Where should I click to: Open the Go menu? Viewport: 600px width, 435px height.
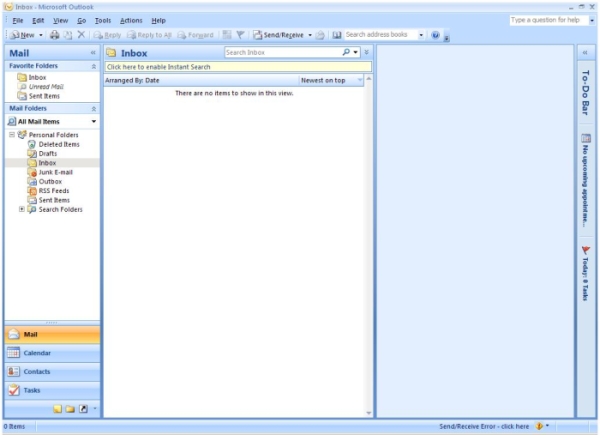(82, 21)
